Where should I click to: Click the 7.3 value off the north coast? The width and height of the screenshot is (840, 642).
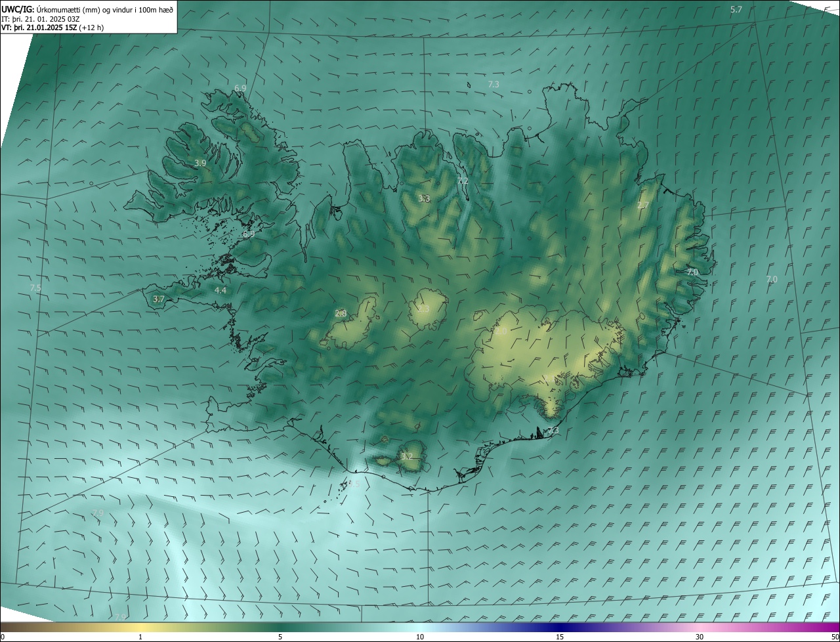click(494, 85)
